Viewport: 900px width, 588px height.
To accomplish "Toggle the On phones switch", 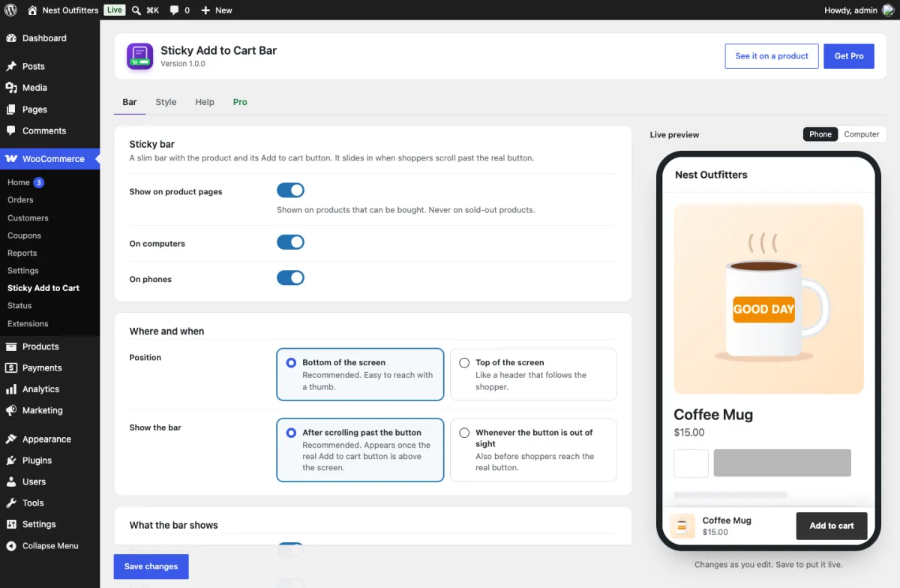I will coord(290,278).
